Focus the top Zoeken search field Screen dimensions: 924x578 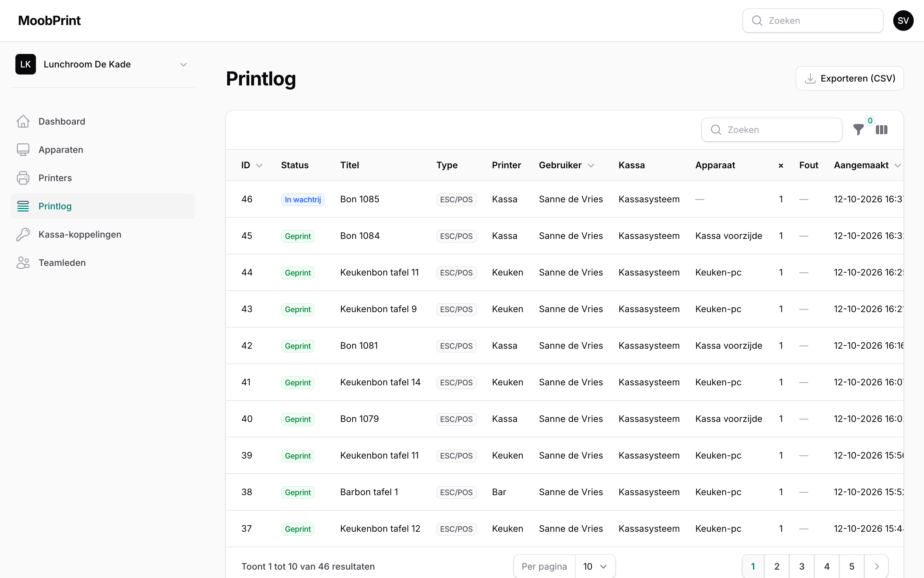pos(812,21)
